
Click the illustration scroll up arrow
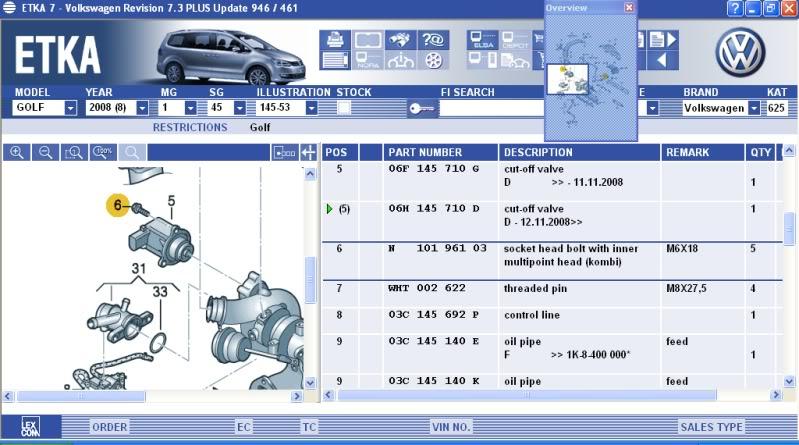click(x=310, y=174)
